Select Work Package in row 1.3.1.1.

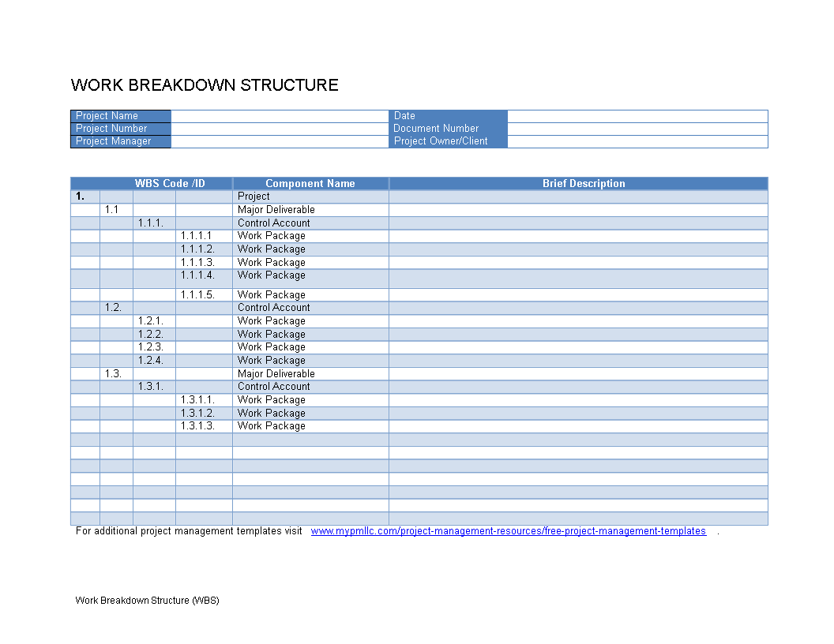[310, 399]
